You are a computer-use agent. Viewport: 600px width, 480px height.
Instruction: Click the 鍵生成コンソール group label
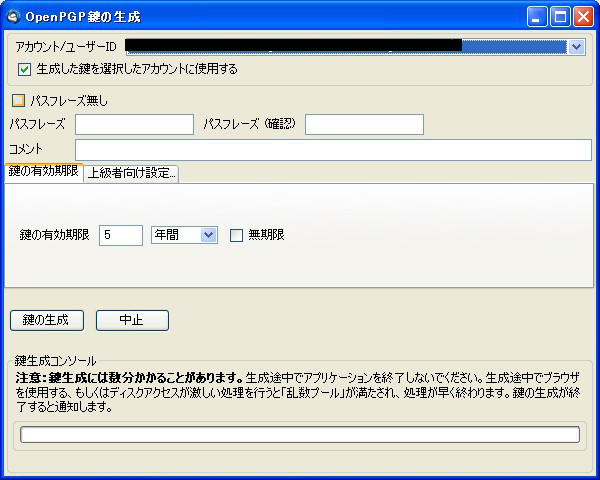pos(55,360)
